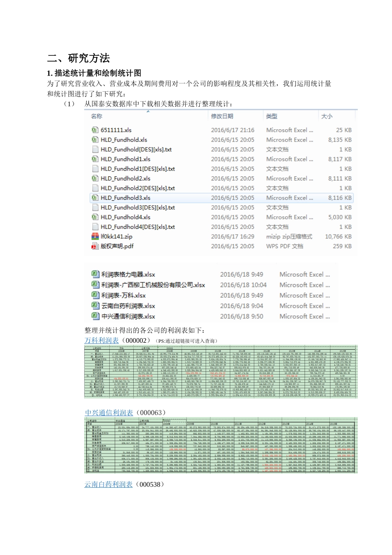Click the sort arrow above the 名称 column

(x=149, y=111)
